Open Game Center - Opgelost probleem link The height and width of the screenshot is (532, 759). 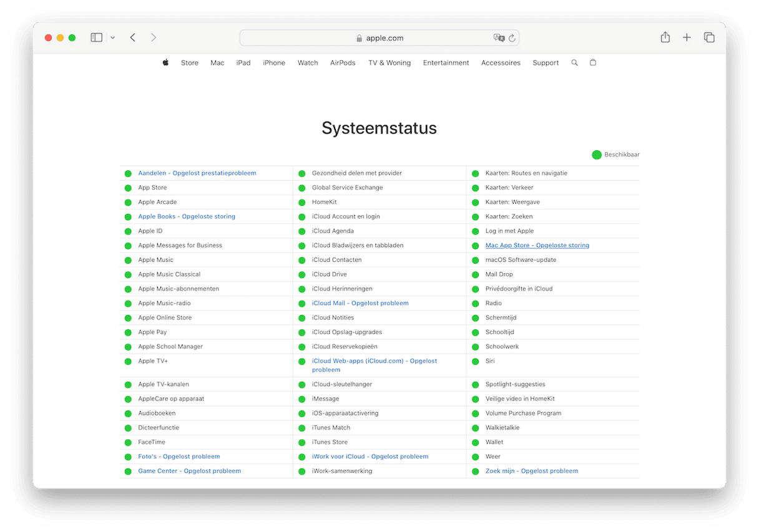click(x=190, y=471)
